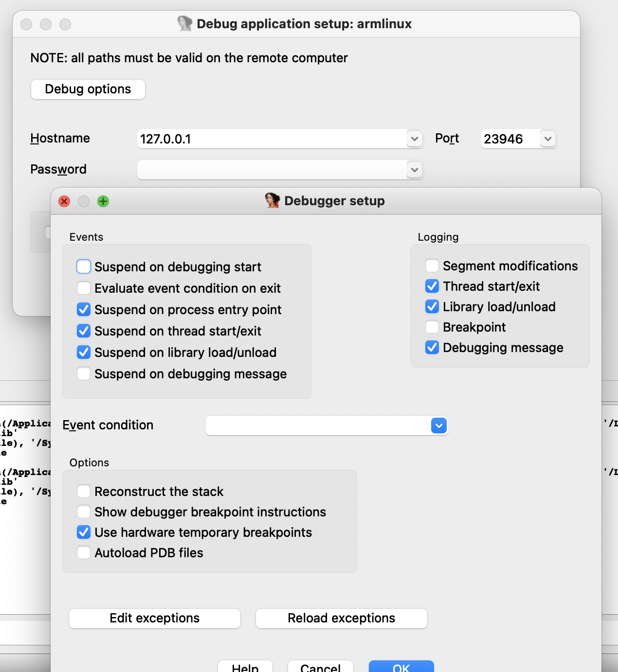Click the Reload exceptions button
Image resolution: width=618 pixels, height=672 pixels.
(x=342, y=618)
